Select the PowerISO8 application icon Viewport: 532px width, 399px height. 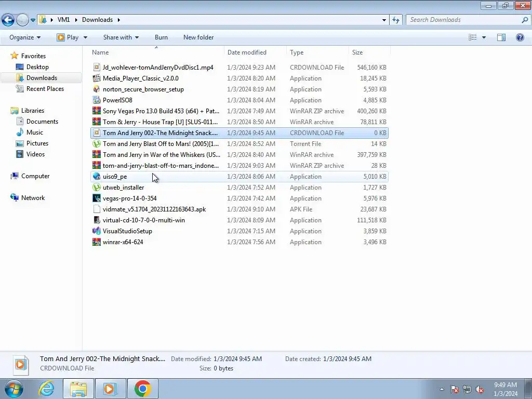tap(97, 100)
